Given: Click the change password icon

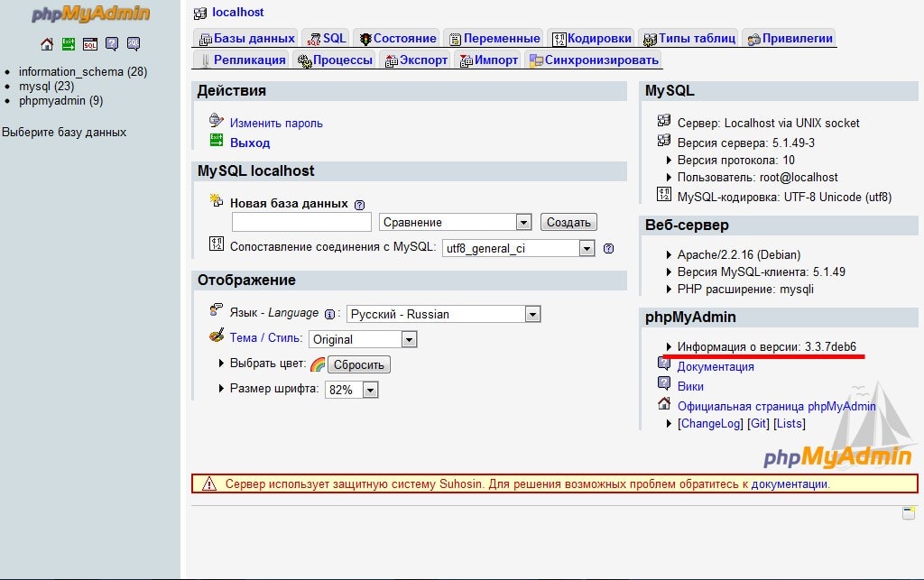Looking at the screenshot, I should 217,121.
